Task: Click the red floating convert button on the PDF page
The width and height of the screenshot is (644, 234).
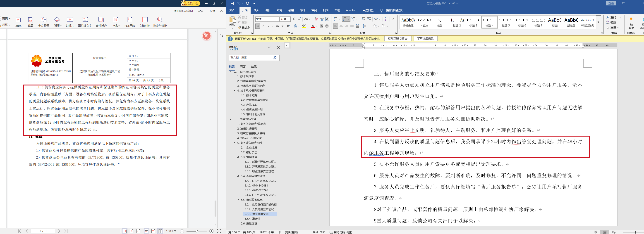Action: [x=206, y=36]
